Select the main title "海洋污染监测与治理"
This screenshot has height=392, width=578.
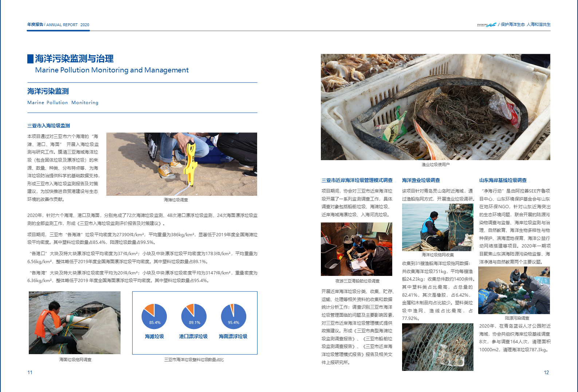(74, 59)
